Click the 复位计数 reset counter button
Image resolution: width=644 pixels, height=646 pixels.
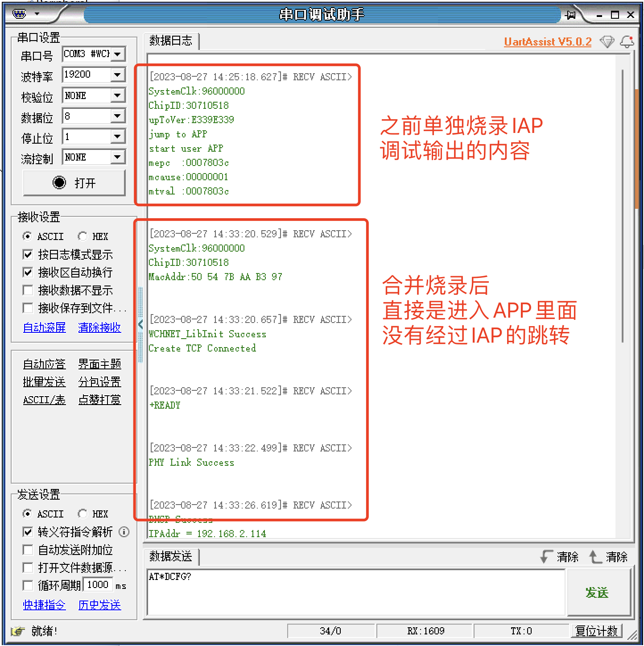(596, 631)
